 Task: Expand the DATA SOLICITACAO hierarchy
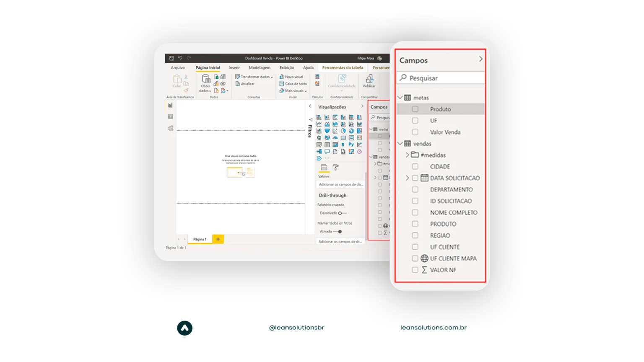[x=407, y=178]
